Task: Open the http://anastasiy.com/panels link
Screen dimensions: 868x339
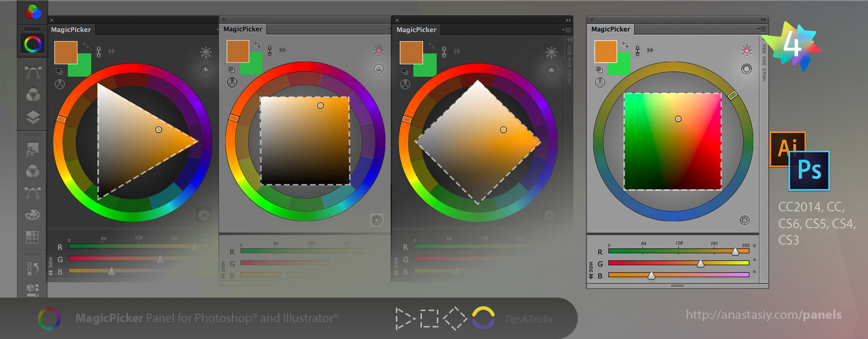Action: 764,315
